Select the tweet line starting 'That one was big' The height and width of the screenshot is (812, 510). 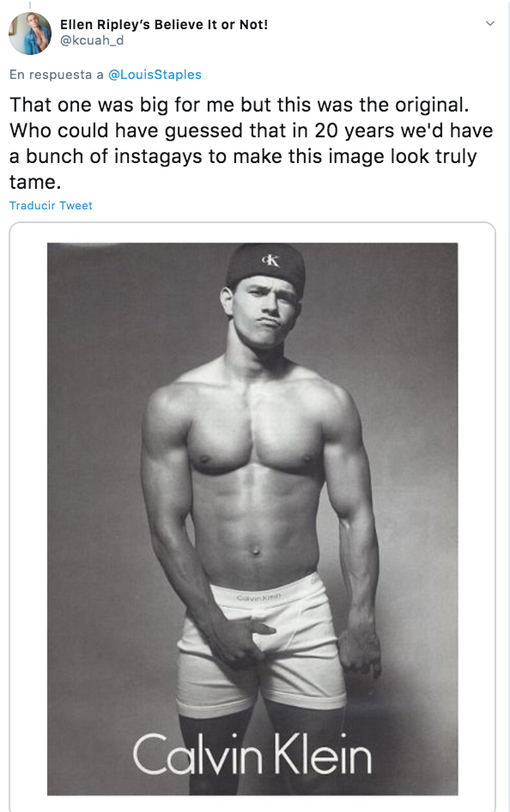(x=240, y=105)
